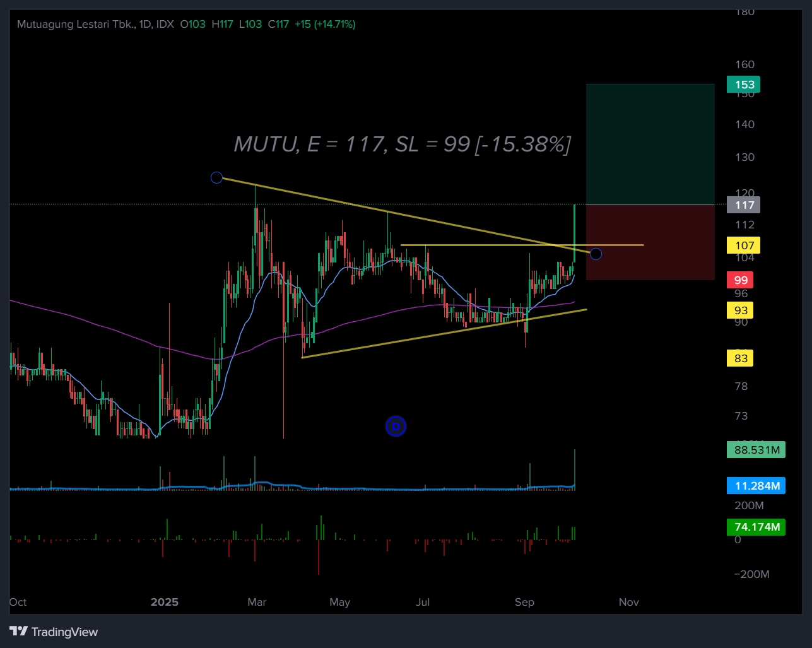The image size is (812, 648).
Task: Select the 'MUTU, E = 117, SL = 99' annotation text
Action: 403,144
